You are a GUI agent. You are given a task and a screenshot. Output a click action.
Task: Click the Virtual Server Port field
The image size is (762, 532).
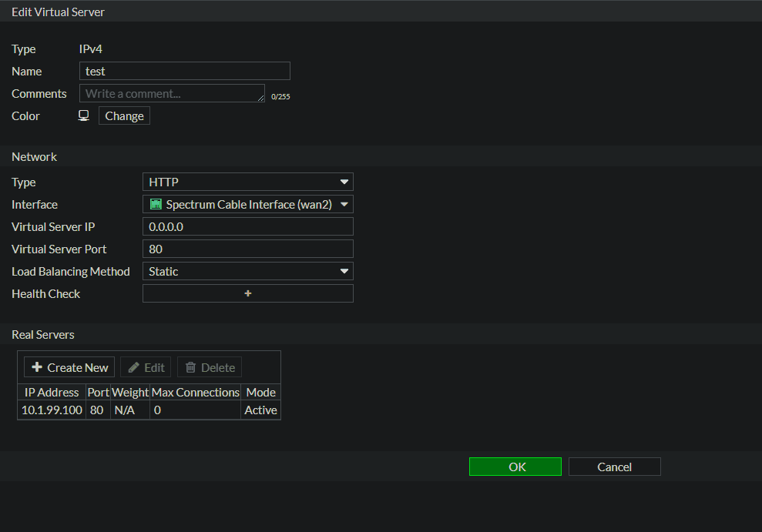pos(247,249)
